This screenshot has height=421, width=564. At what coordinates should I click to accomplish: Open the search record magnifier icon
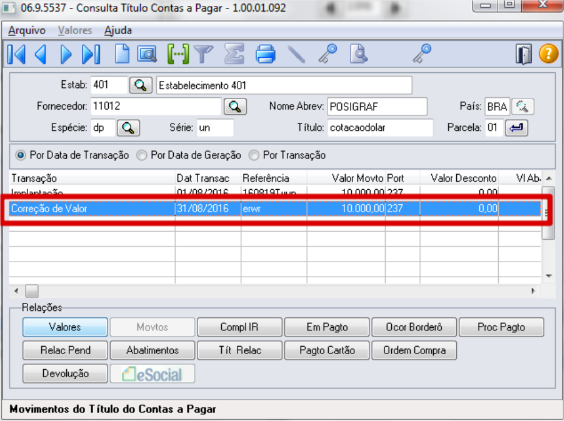(x=147, y=54)
